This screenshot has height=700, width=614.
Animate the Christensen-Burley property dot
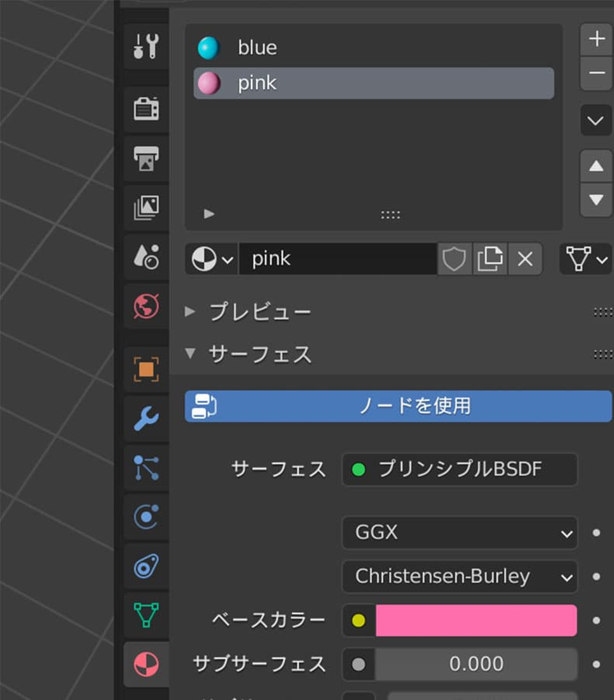point(597,577)
